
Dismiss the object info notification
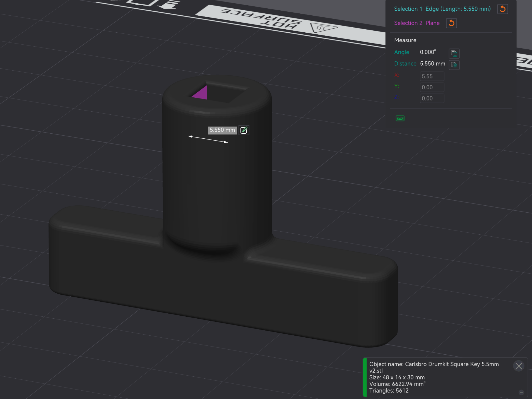pyautogui.click(x=519, y=366)
